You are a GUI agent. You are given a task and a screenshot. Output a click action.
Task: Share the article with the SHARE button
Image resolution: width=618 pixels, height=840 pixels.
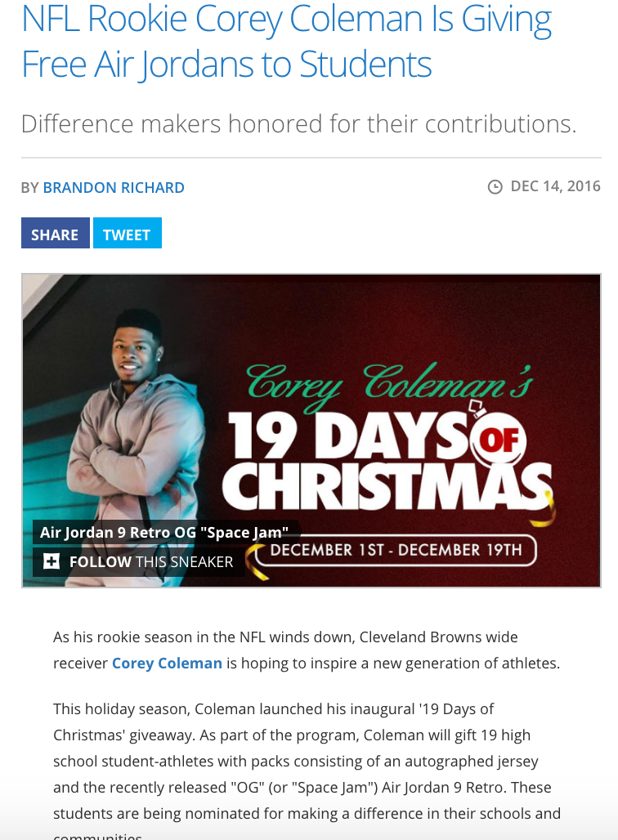pyautogui.click(x=56, y=233)
